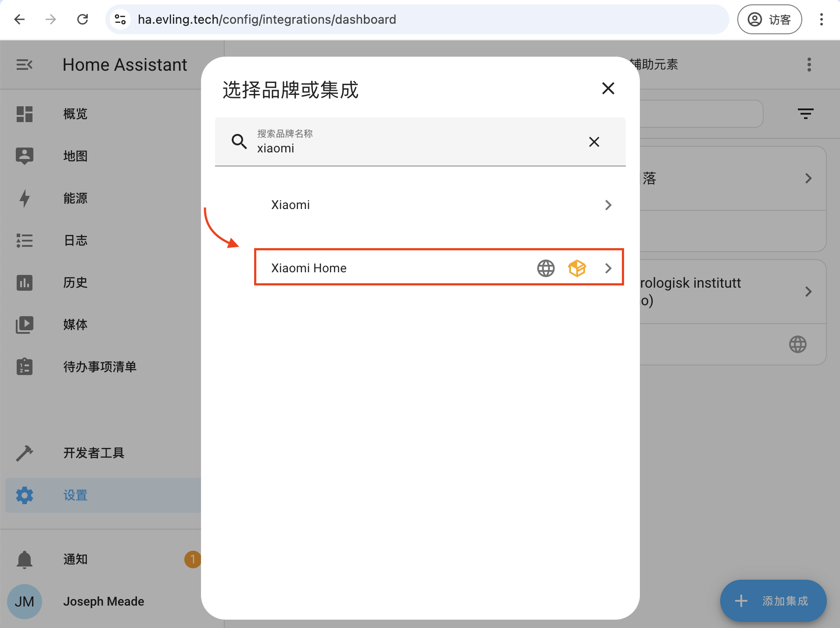Open Joseph Meade profile

[104, 602]
